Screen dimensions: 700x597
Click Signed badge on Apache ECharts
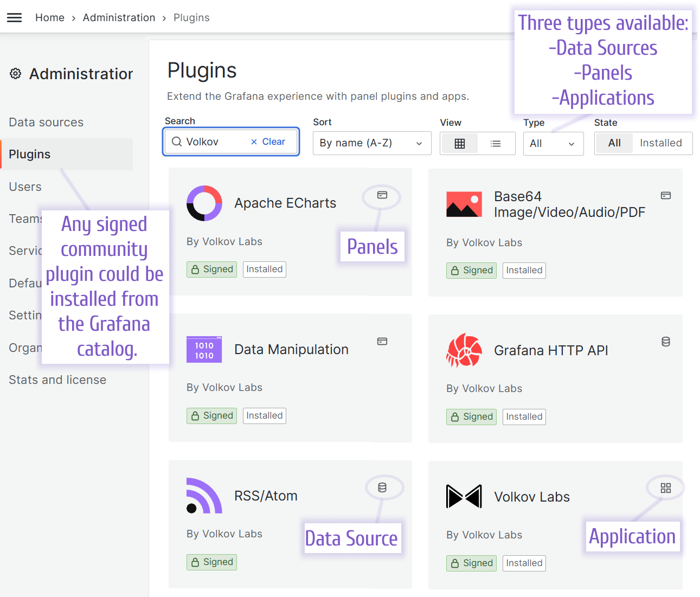click(211, 269)
